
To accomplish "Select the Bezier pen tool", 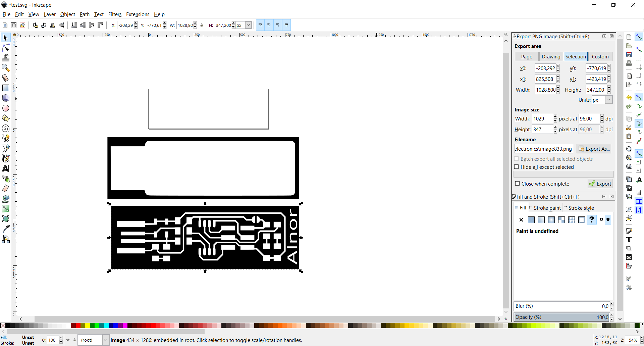I will tap(5, 148).
